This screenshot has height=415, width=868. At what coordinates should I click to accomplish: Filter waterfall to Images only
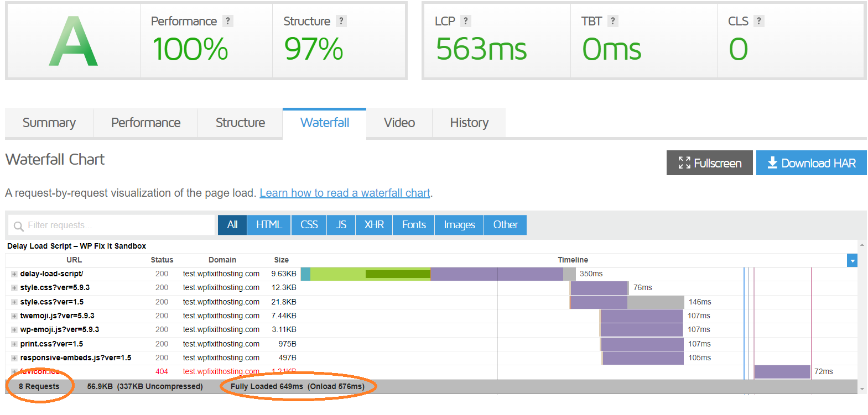[x=459, y=225]
